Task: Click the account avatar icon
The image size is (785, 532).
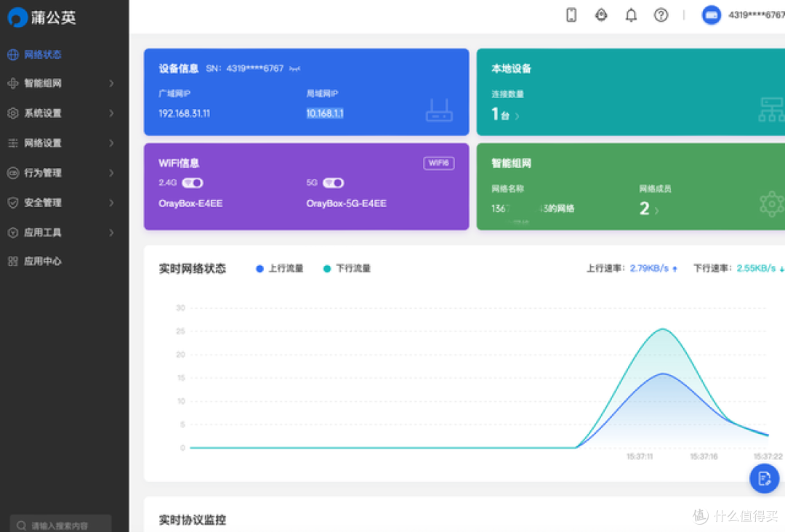Action: [711, 15]
